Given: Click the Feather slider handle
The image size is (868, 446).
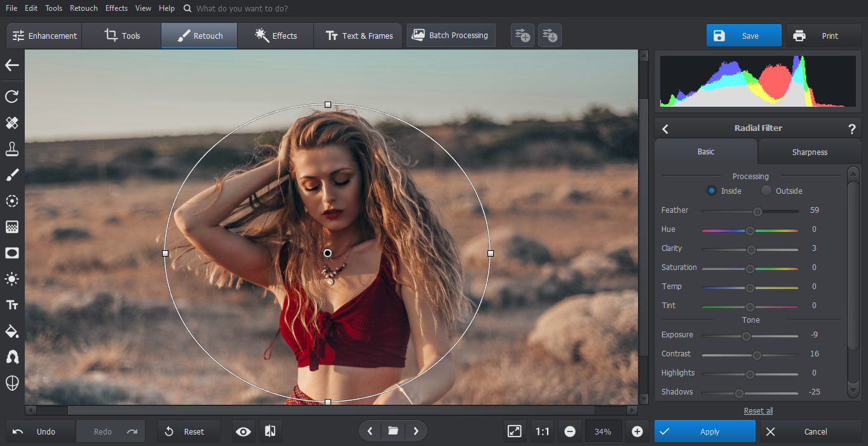Looking at the screenshot, I should [757, 212].
